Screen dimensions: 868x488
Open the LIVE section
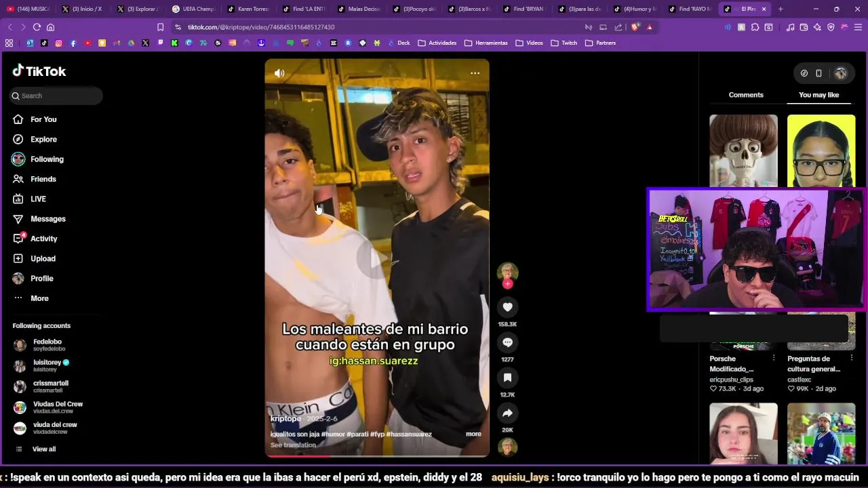click(x=38, y=199)
